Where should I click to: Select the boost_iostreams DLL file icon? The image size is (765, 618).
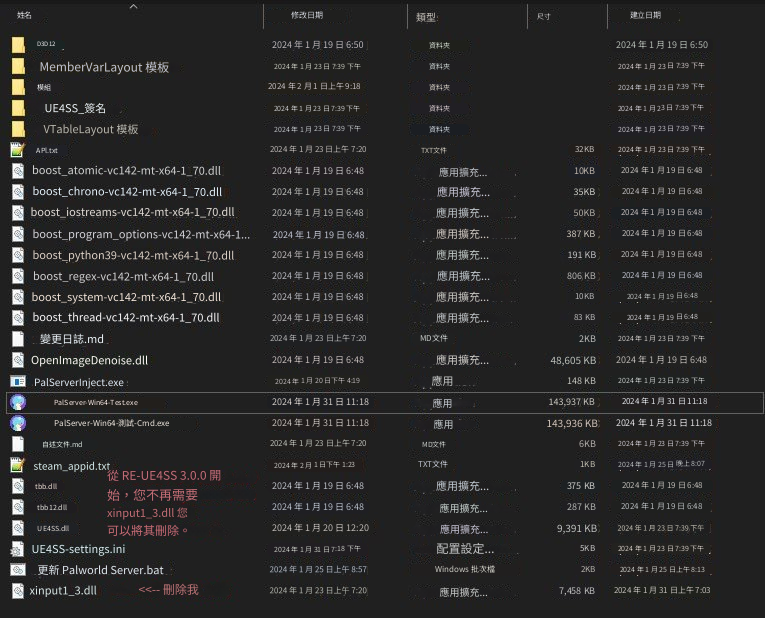[18, 213]
